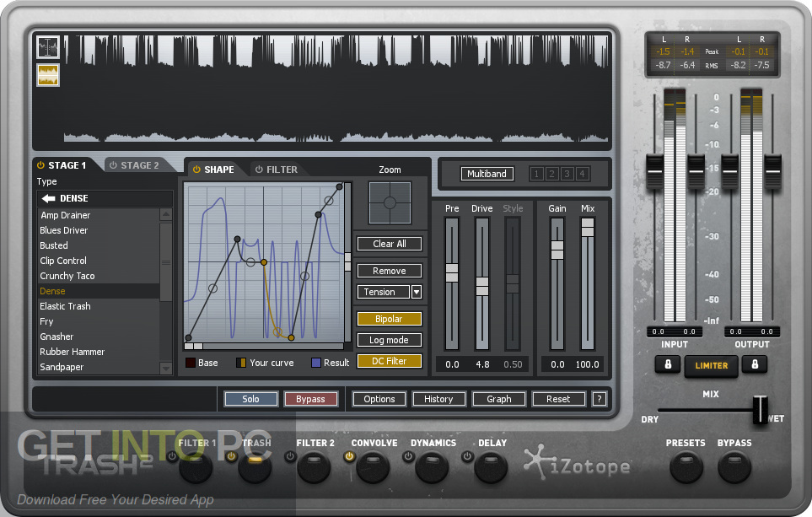Open the History window
Image resolution: width=812 pixels, height=517 pixels.
438,399
